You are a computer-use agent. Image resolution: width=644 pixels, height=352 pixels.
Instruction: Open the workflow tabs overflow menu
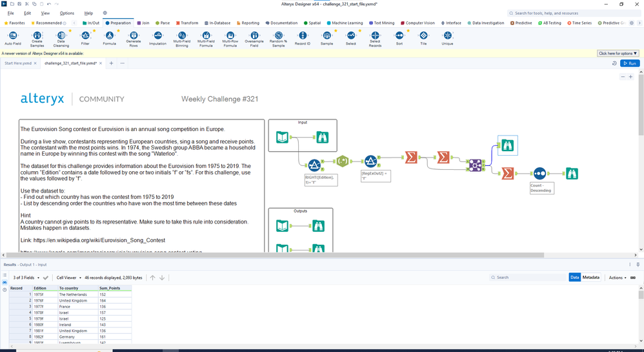point(123,63)
